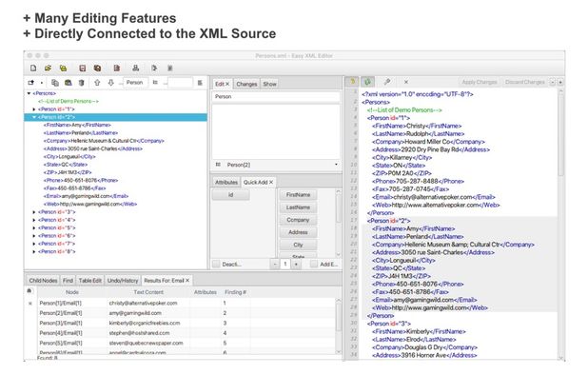Click the last icon in top toolbar
The height and width of the screenshot is (375, 588).
click(x=170, y=69)
